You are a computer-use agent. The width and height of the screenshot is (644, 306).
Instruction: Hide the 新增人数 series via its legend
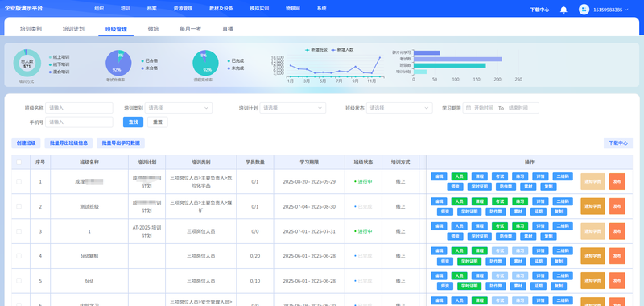pos(342,50)
